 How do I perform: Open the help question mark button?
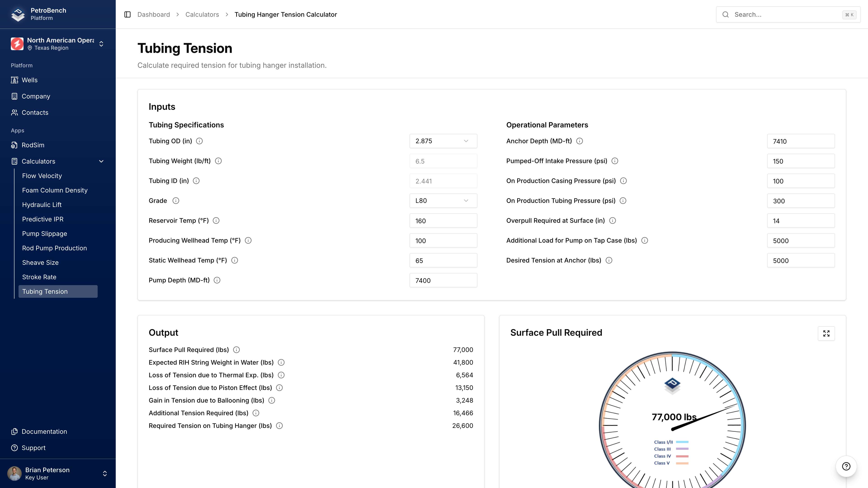click(846, 467)
